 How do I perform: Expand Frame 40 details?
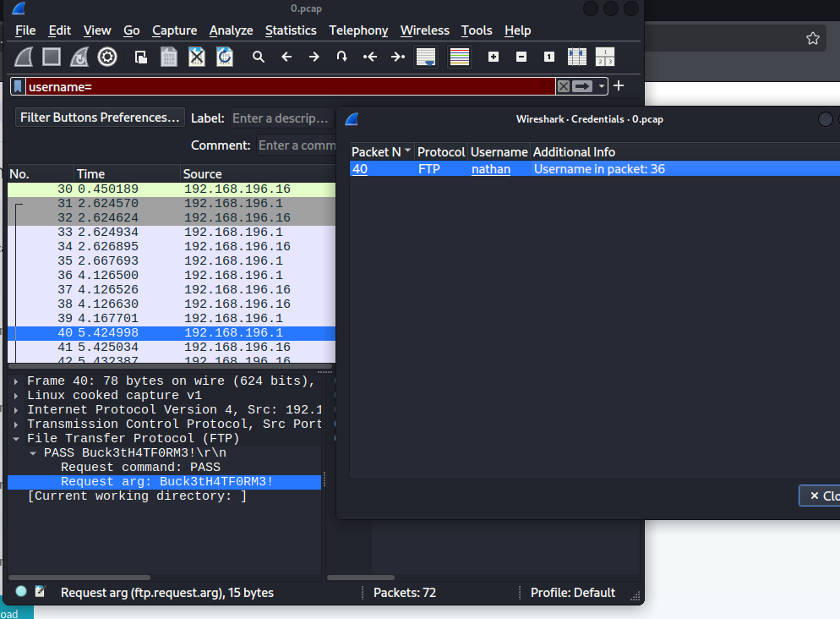tap(16, 381)
